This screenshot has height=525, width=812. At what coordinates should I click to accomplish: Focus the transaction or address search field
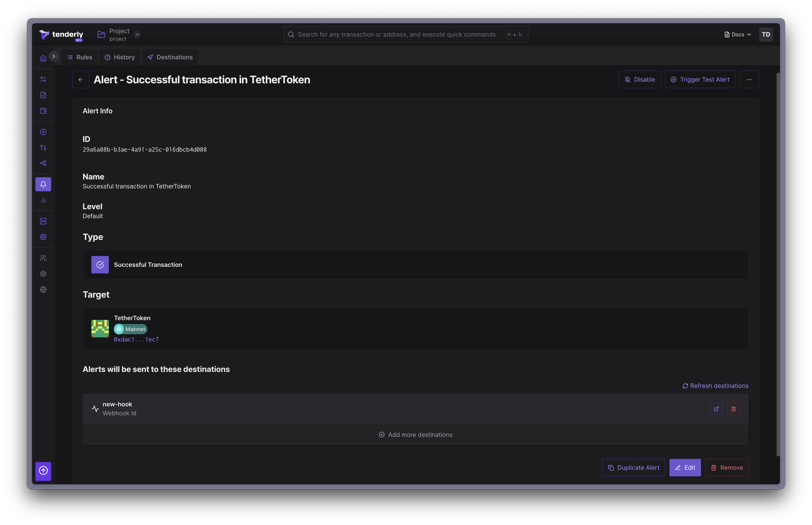pos(406,34)
